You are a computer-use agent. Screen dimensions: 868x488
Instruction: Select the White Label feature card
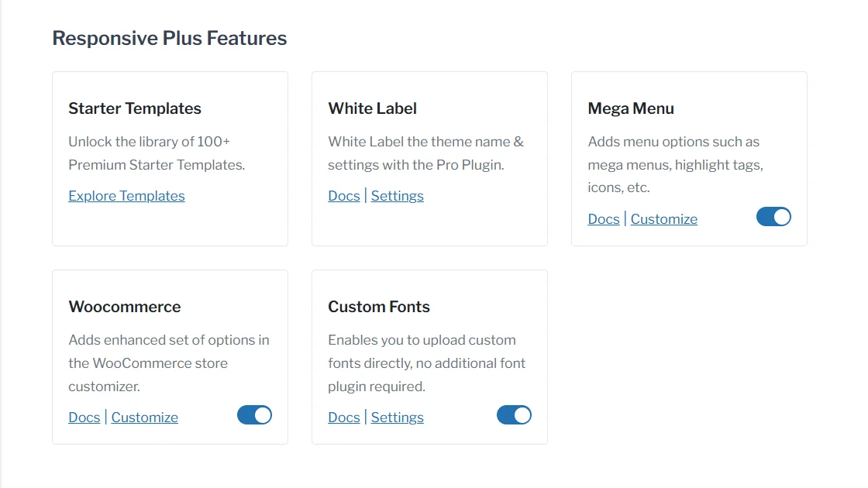point(429,158)
